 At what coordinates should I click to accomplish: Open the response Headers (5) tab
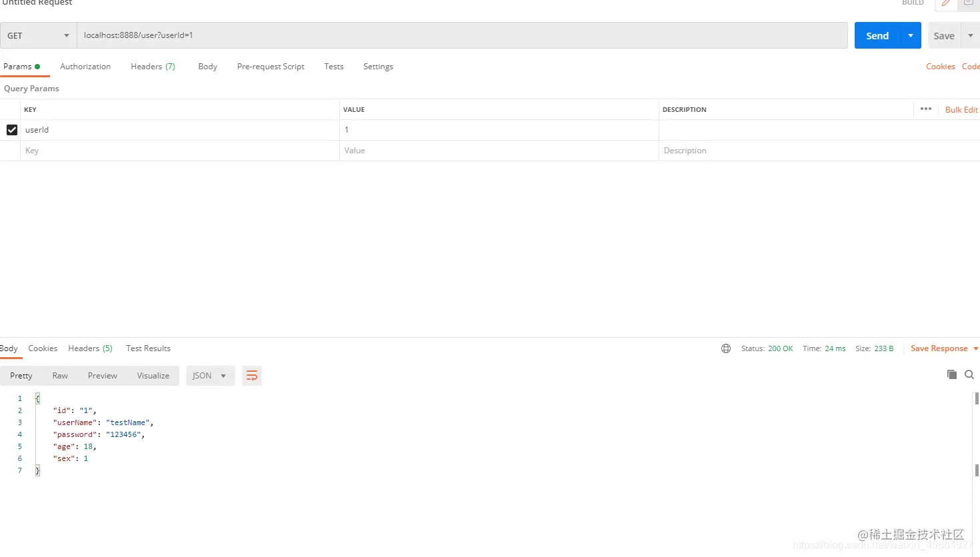[90, 348]
